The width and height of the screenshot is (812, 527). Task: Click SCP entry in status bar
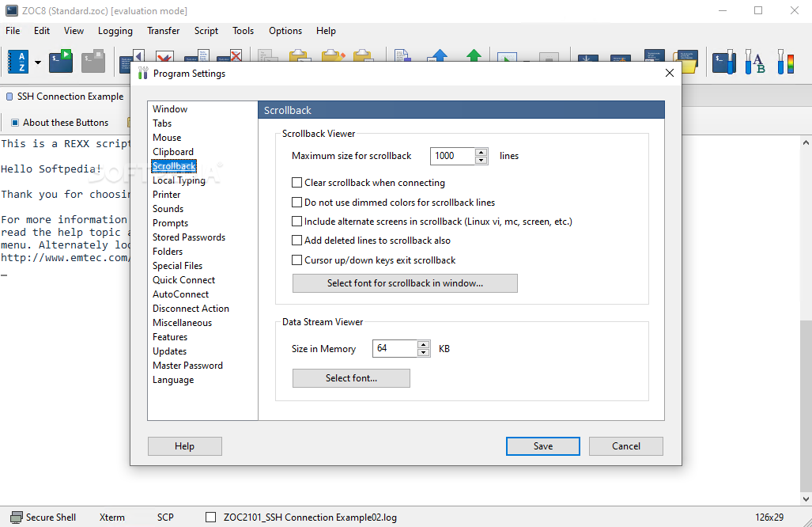[x=165, y=518]
